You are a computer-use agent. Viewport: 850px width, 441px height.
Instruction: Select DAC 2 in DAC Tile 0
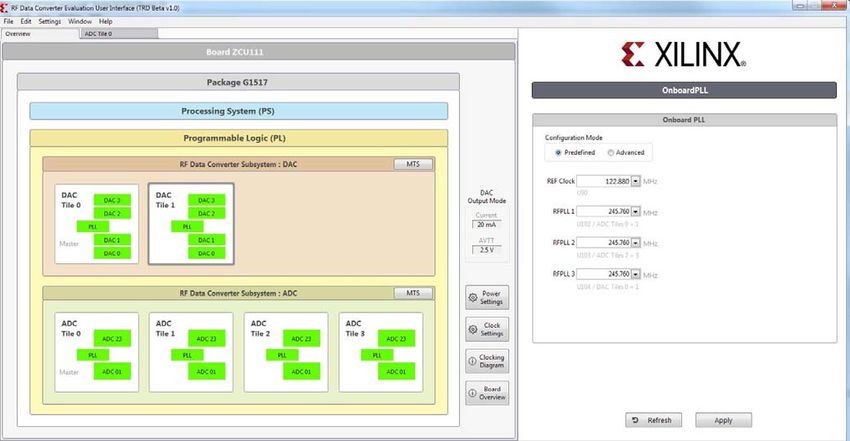point(112,213)
